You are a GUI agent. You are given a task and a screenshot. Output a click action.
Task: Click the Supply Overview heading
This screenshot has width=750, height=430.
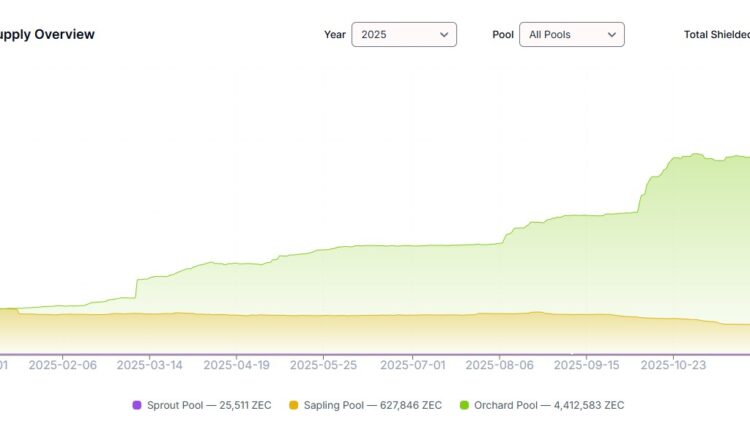[47, 34]
